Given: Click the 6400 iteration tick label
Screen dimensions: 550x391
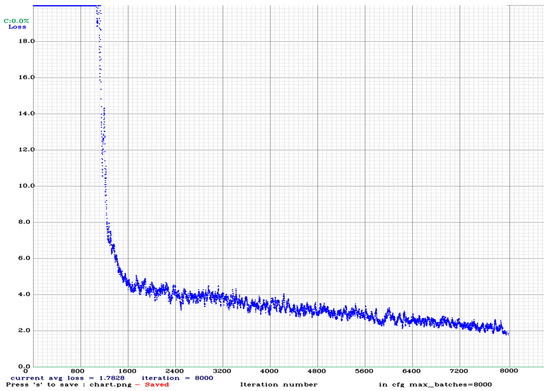Looking at the screenshot, I should point(412,371).
